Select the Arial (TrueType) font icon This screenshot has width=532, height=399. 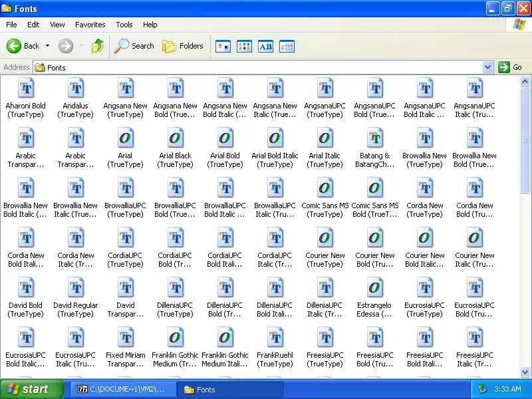[x=126, y=138]
